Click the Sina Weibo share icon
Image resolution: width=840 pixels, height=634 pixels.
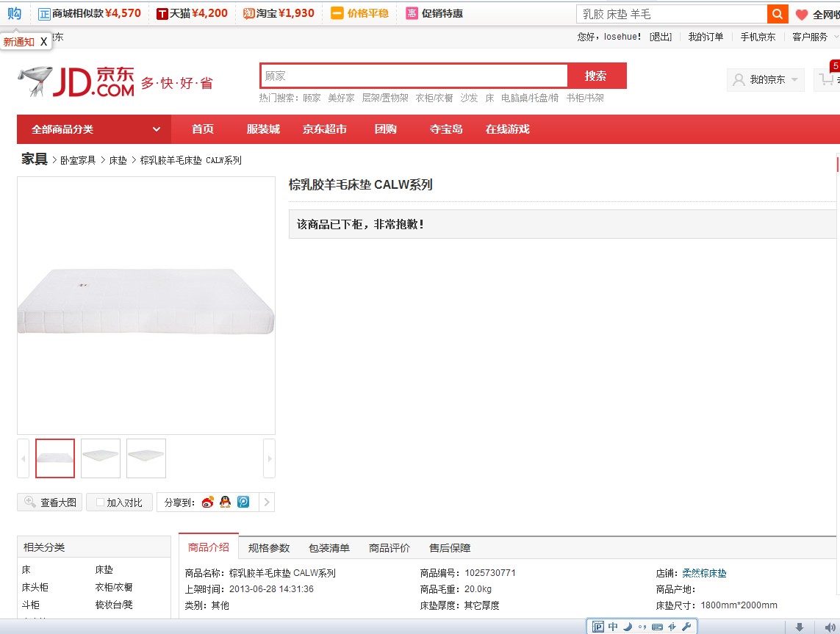207,502
